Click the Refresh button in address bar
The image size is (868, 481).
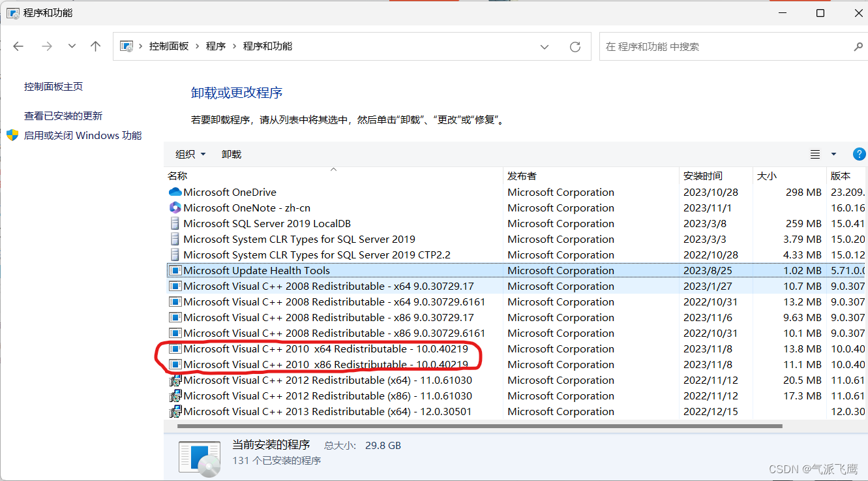point(575,46)
